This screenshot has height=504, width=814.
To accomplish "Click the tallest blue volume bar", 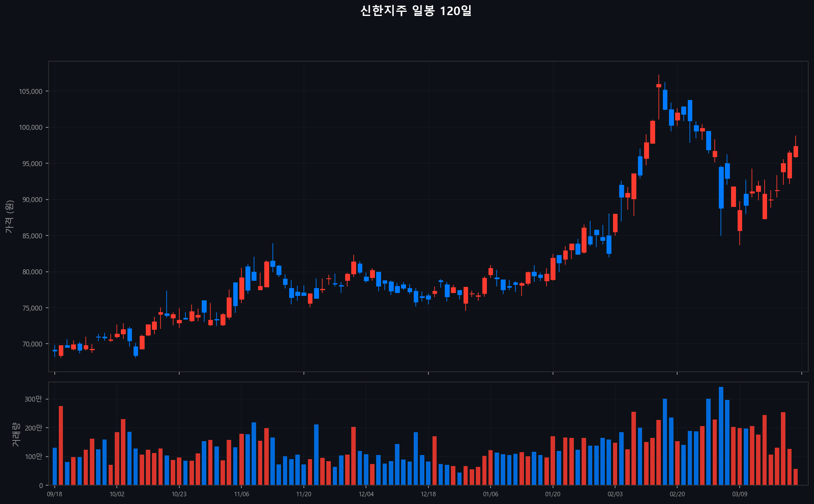I will point(721,436).
